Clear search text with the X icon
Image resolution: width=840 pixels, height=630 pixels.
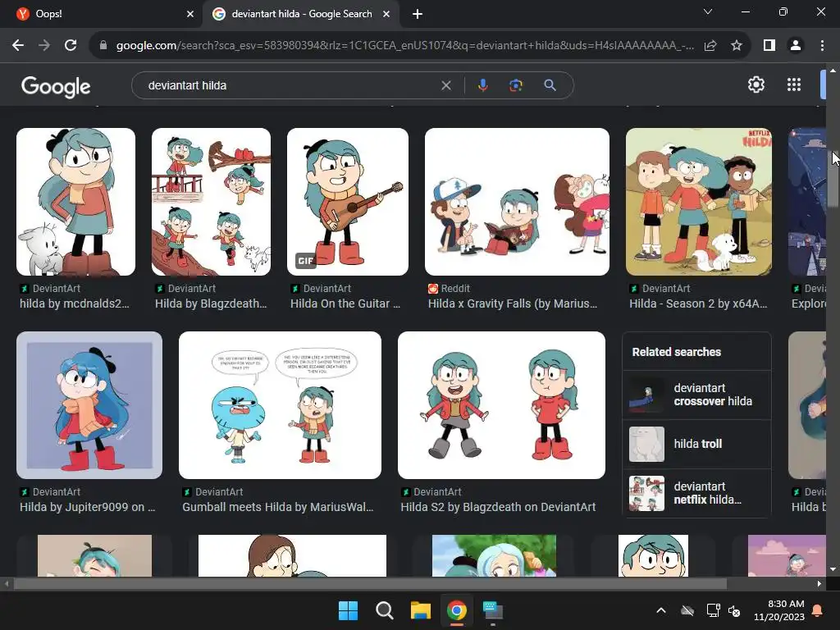pos(445,85)
